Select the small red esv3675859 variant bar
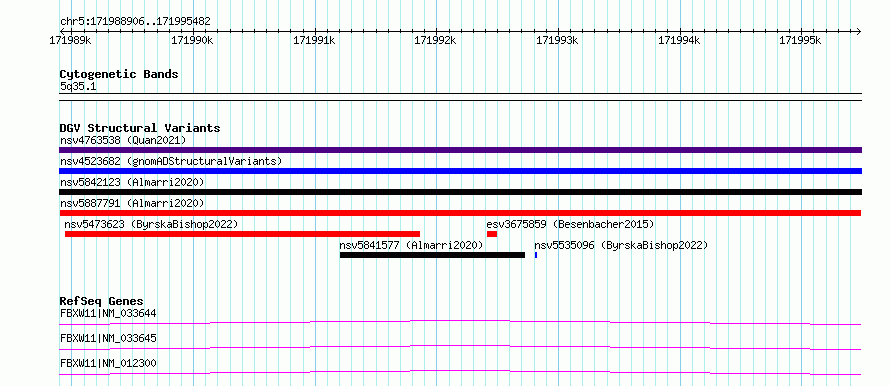Image resolution: width=890 pixels, height=386 pixels. tap(492, 234)
